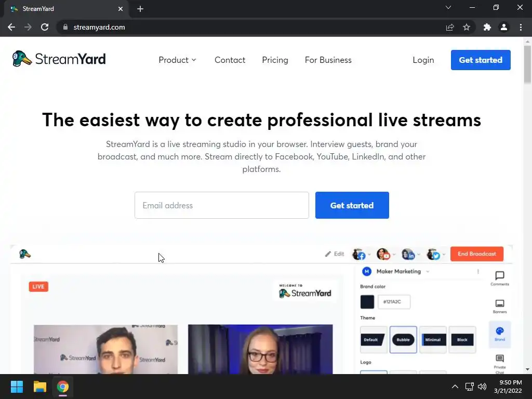This screenshot has width=532, height=399.
Task: Open the Banners panel icon
Action: [500, 306]
